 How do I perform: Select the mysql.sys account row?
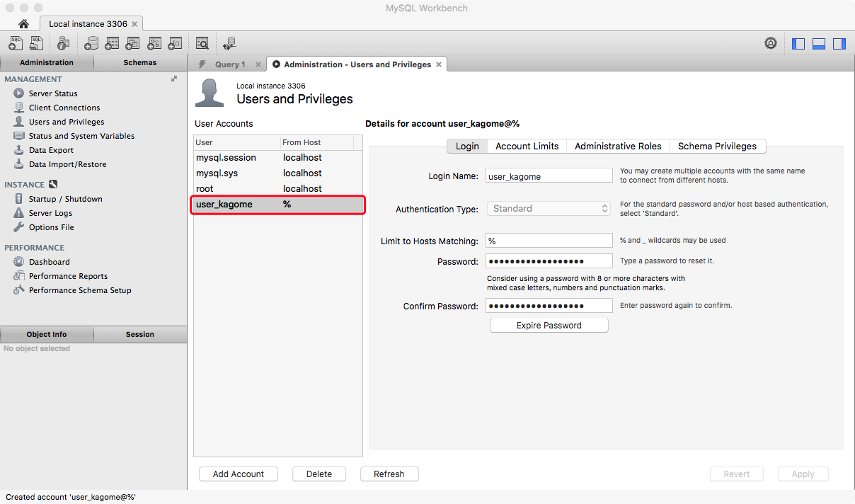(x=278, y=173)
